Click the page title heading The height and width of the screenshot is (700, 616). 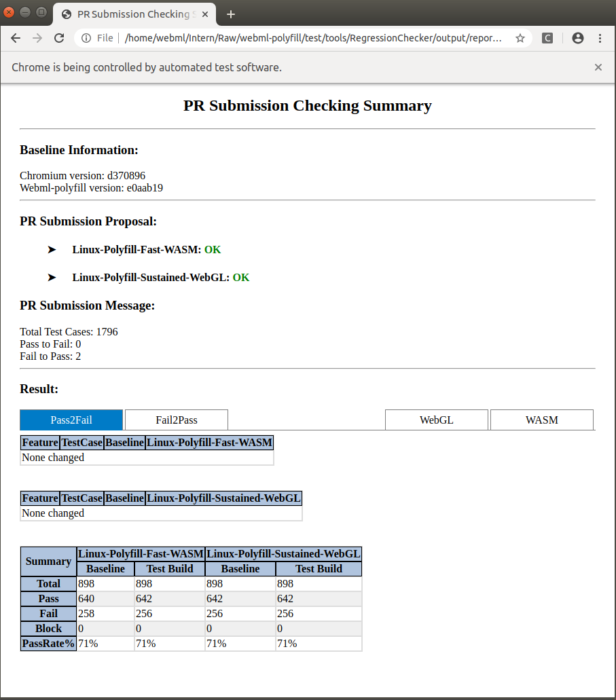pyautogui.click(x=308, y=106)
